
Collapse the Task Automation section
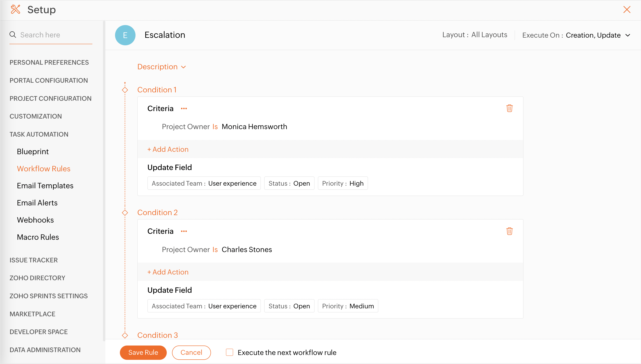tap(39, 134)
